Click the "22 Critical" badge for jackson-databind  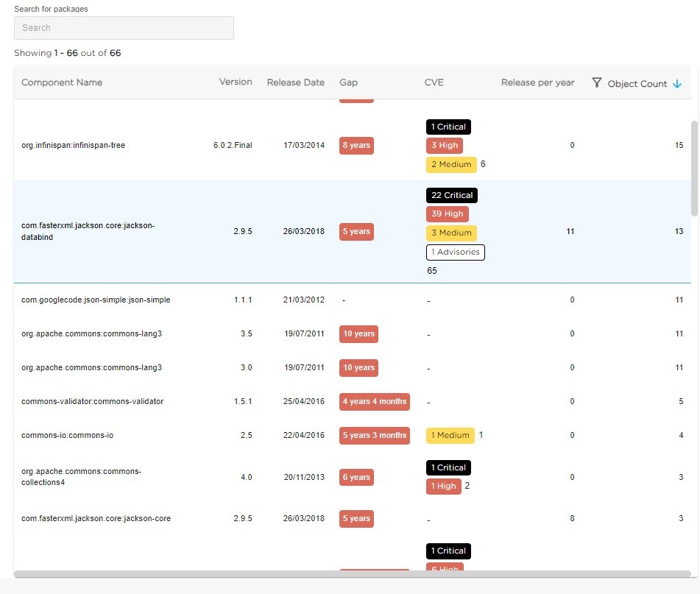[451, 195]
